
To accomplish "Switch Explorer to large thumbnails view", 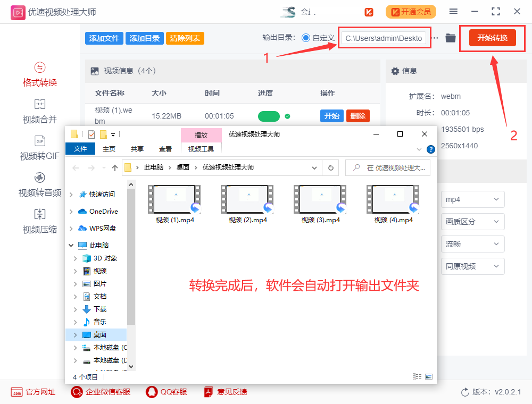I will (x=429, y=376).
